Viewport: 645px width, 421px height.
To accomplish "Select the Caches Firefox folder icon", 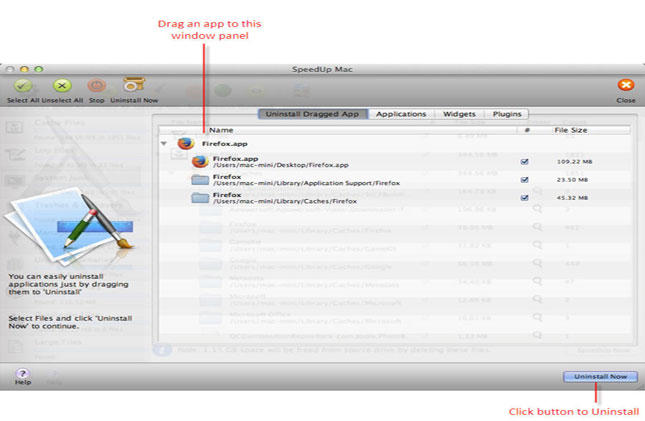I will (x=200, y=198).
